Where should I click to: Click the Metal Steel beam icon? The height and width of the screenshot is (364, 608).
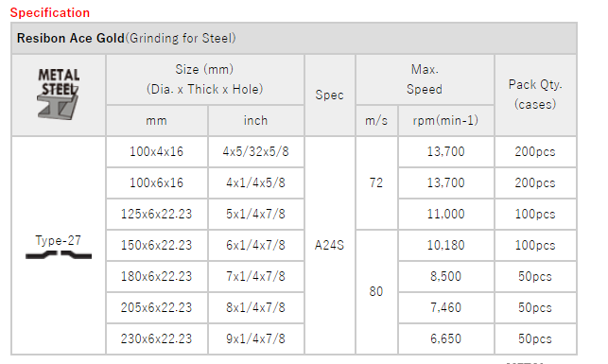(x=59, y=95)
